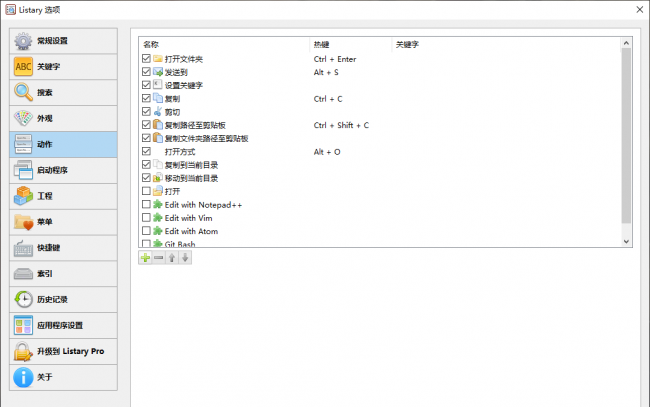This screenshot has width=650, height=407.
Task: Select the Ctrl + Shift + C hotkey cell
Action: click(x=341, y=125)
